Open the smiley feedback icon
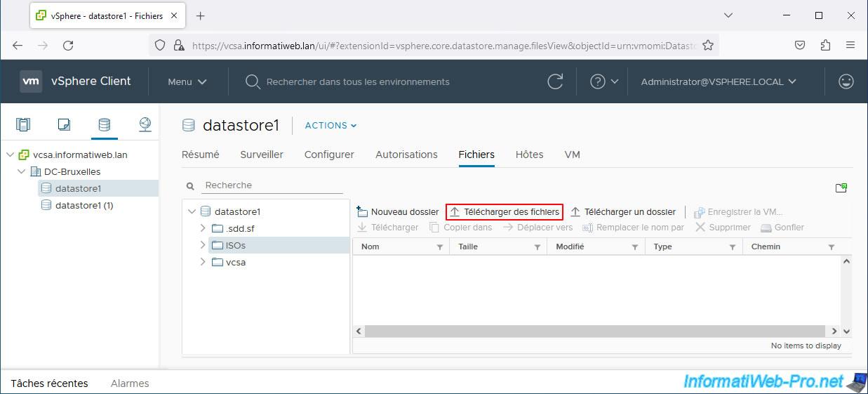The image size is (868, 394). coord(846,81)
